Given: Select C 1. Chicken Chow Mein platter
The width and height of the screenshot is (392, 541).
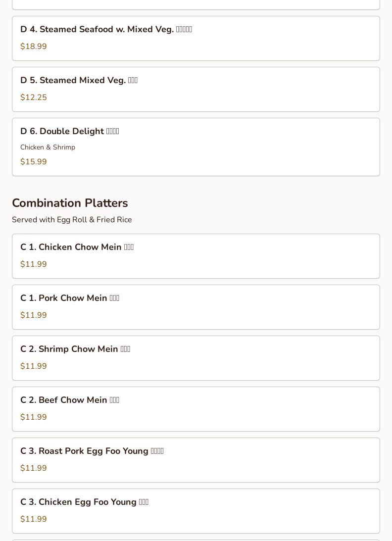Looking at the screenshot, I should click(x=196, y=256).
